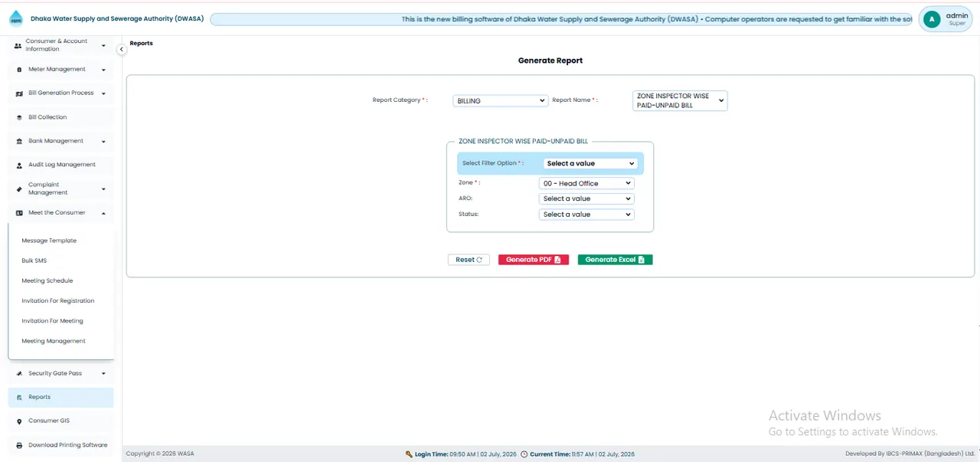980x462 pixels.
Task: Click the Reports sidebar icon
Action: 20,398
